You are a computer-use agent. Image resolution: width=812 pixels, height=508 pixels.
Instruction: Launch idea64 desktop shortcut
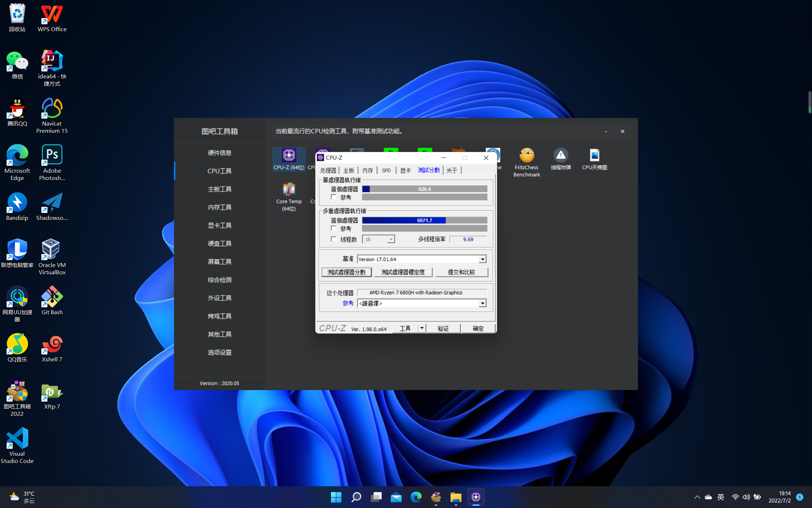pyautogui.click(x=52, y=68)
